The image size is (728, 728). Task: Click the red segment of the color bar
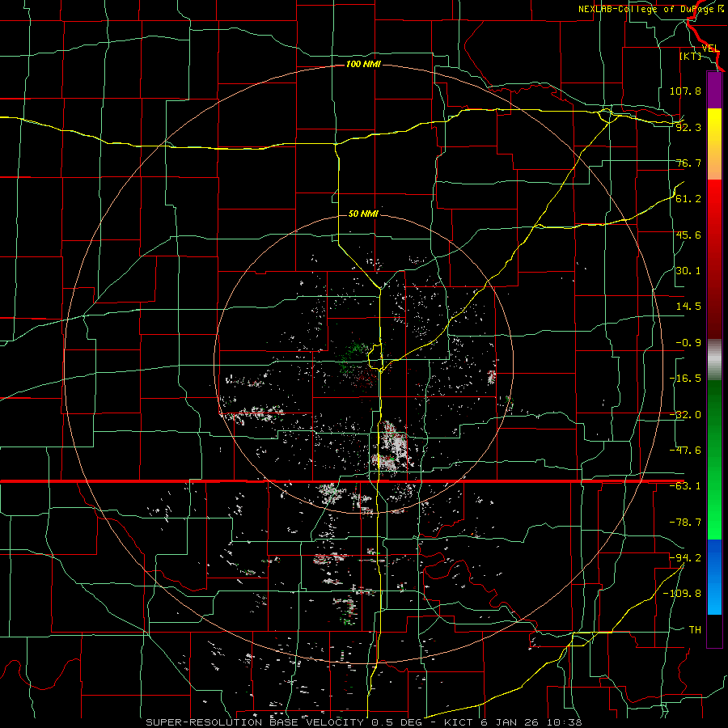[714, 259]
